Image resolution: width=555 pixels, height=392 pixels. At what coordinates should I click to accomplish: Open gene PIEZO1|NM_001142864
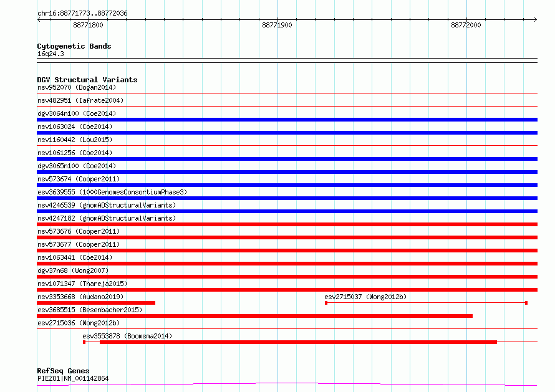click(x=73, y=378)
